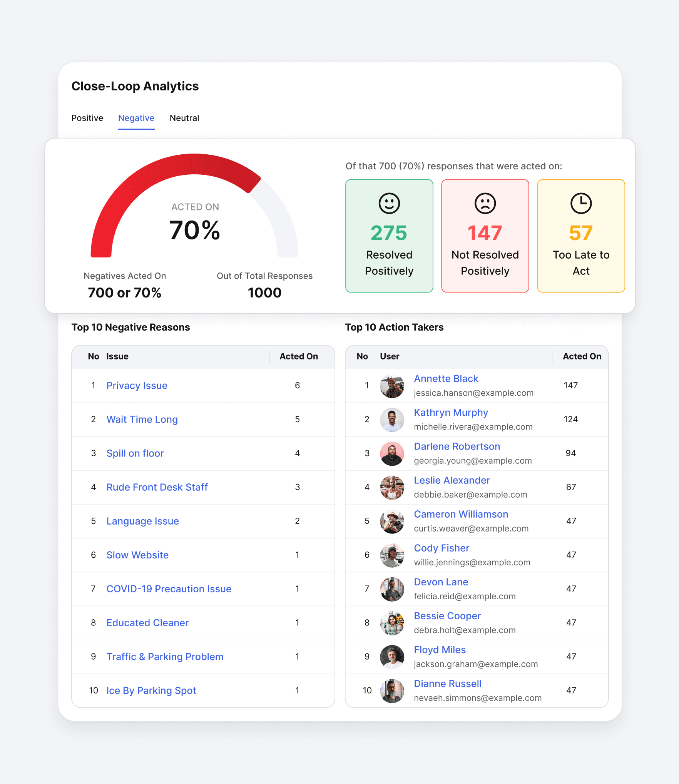Click the COVID-19 Precaution Issue link
Screen dimensions: 679x784
(169, 589)
